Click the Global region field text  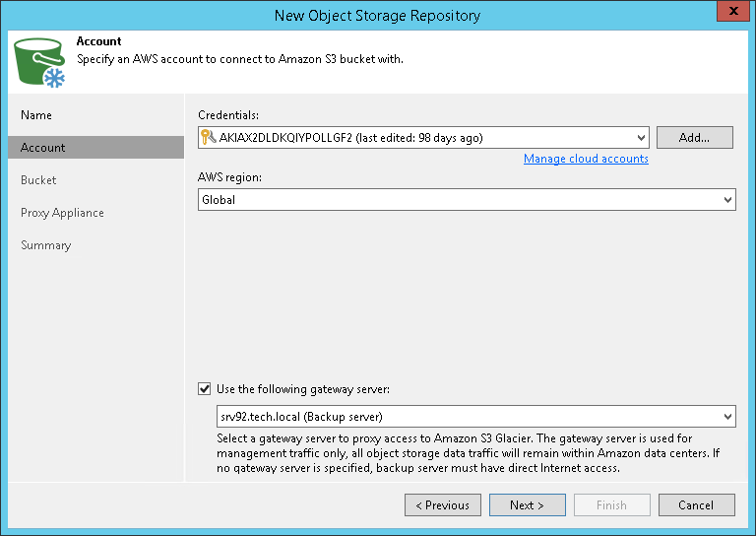tap(219, 200)
